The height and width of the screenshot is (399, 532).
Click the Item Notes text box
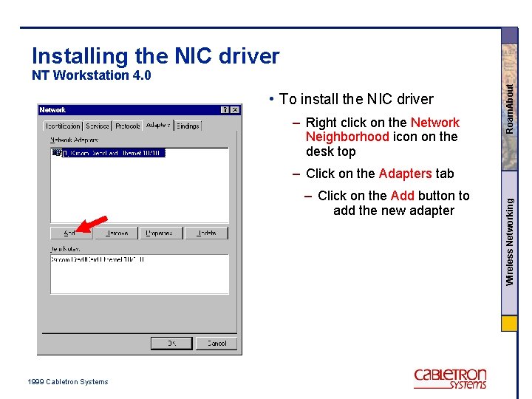pyautogui.click(x=140, y=274)
